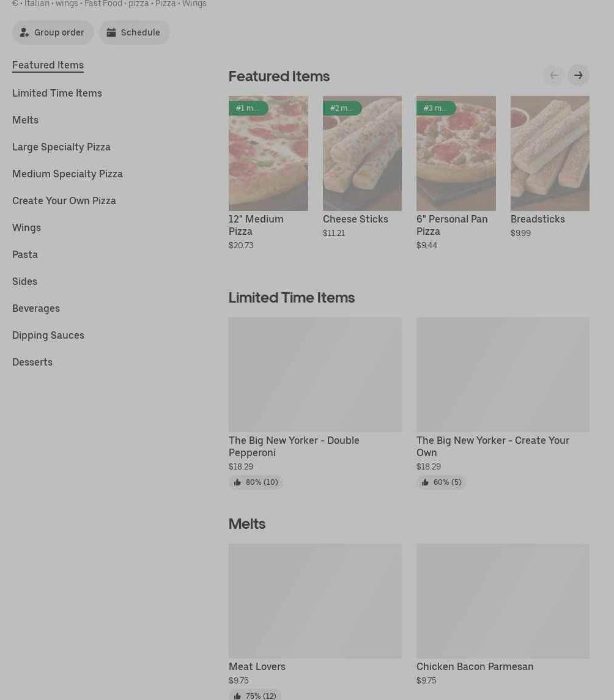614x700 pixels.
Task: Click the Group order button
Action: tap(53, 32)
